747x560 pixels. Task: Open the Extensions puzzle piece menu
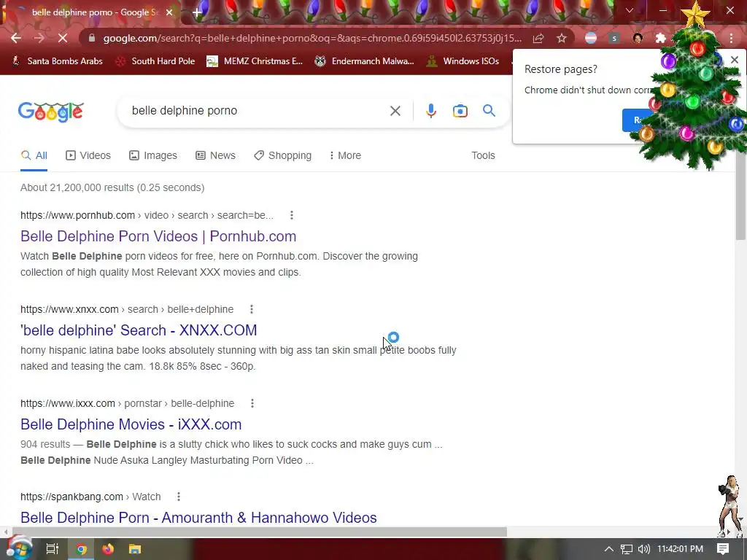(660, 38)
